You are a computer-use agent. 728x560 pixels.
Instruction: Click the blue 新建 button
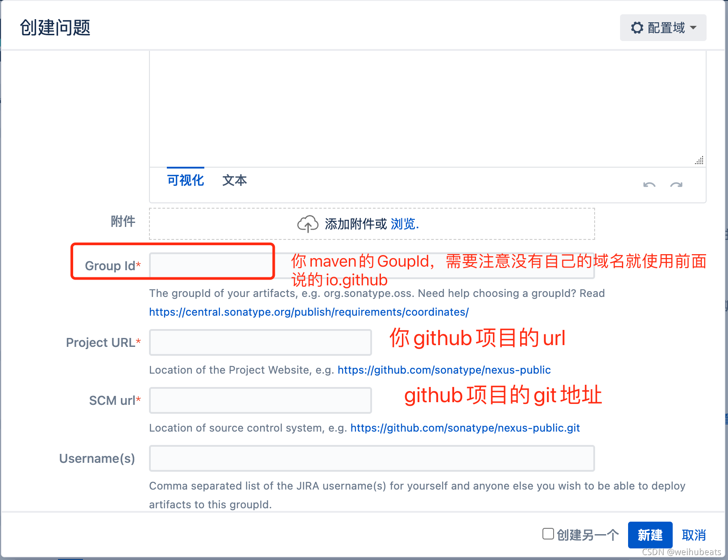coord(650,535)
